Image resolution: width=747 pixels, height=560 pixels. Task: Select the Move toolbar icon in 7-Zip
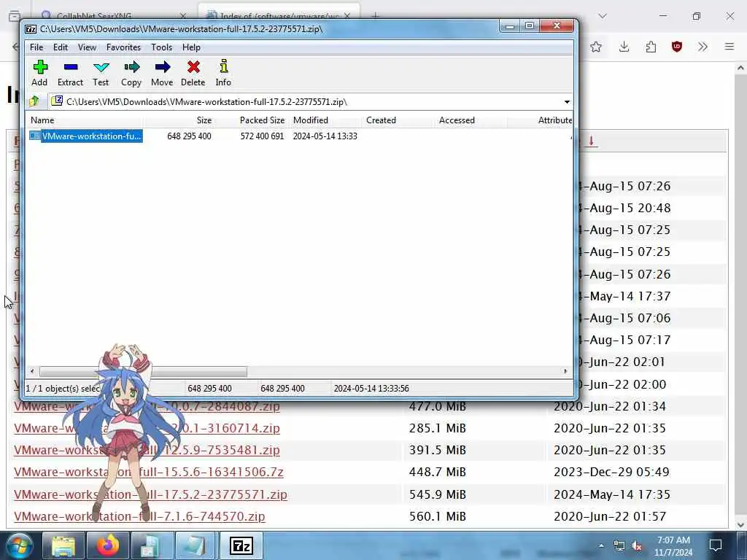[x=162, y=73]
